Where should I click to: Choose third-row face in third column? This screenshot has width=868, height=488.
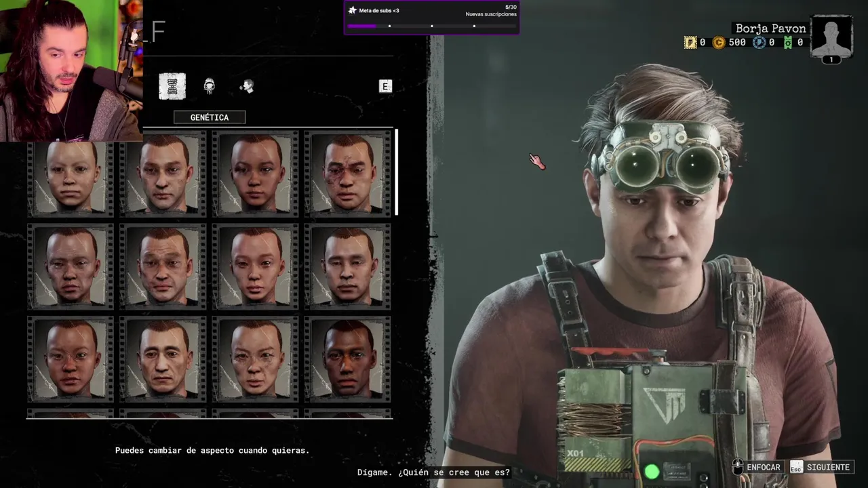255,359
